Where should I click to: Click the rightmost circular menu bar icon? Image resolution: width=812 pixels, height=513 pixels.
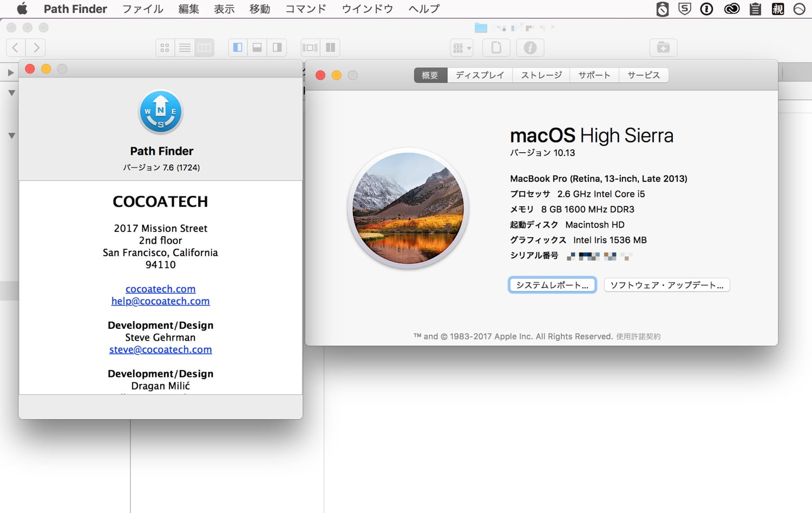point(800,9)
